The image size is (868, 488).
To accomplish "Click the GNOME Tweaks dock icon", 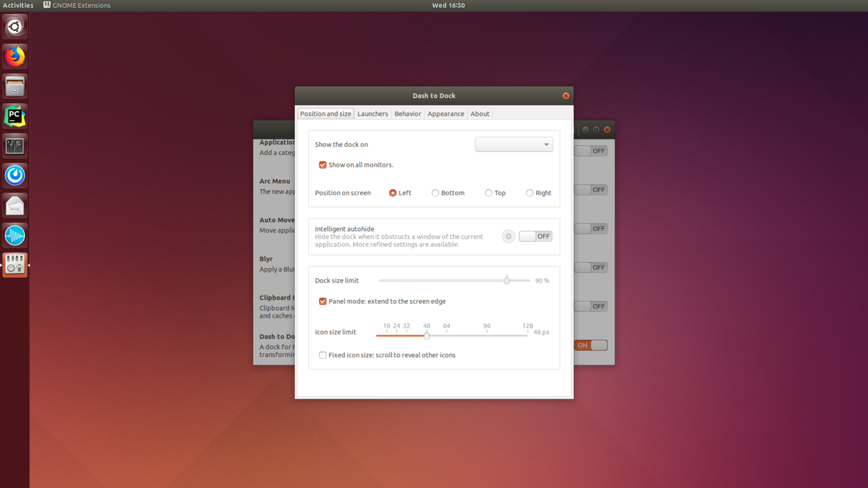I will [15, 265].
